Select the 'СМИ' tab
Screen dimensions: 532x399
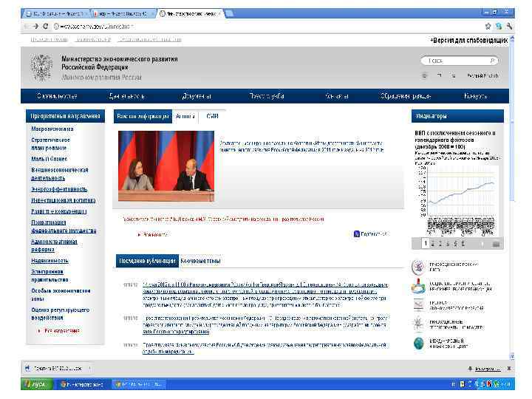(212, 116)
